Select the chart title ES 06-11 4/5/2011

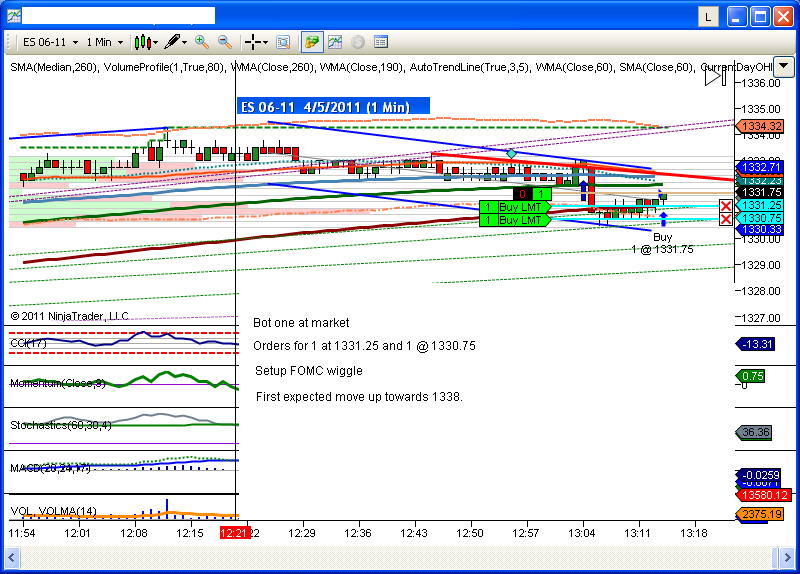pos(333,107)
